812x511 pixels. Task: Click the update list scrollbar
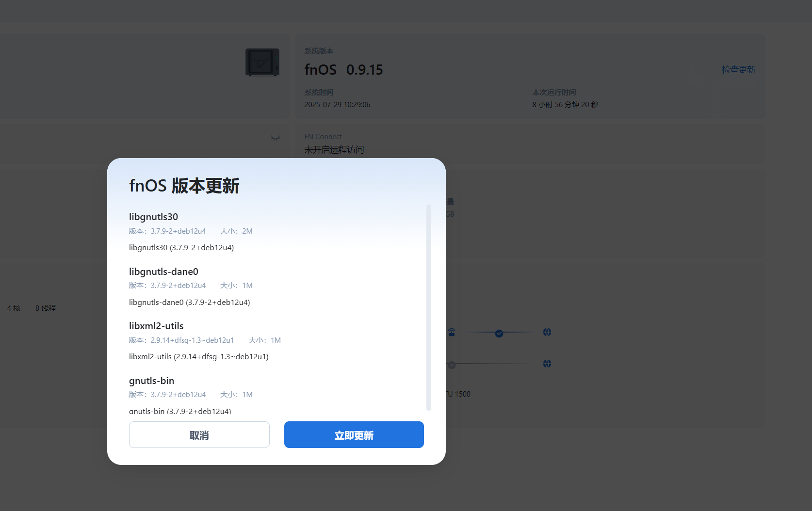(x=428, y=307)
